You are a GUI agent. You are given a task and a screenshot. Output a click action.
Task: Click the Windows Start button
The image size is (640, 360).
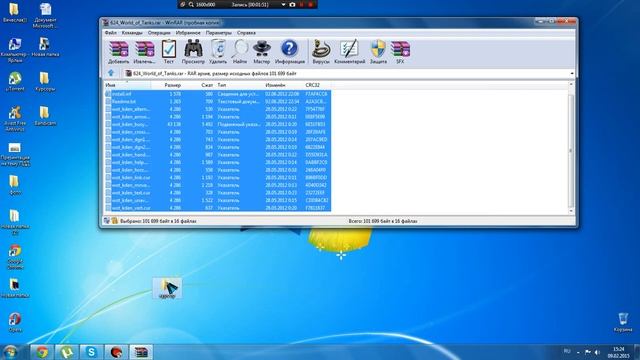point(11,352)
